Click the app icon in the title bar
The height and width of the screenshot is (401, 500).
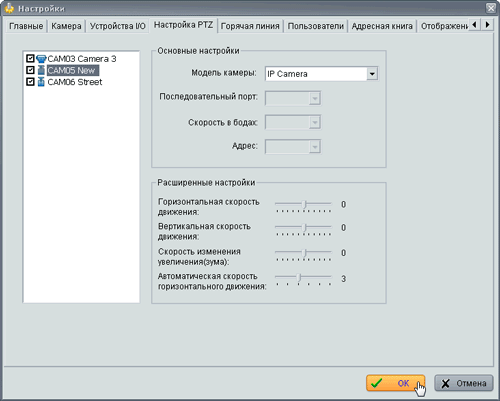(x=9, y=8)
